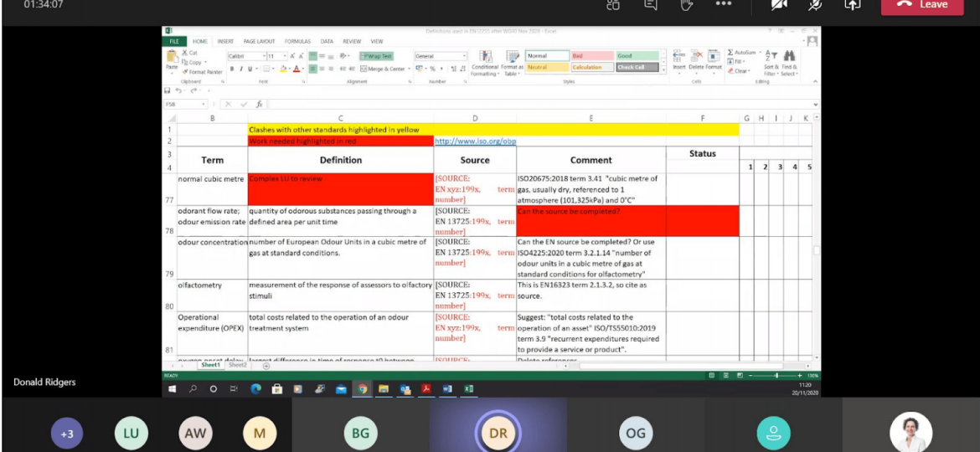Open the share content tray
This screenshot has height=452, width=980.
coord(852,3)
